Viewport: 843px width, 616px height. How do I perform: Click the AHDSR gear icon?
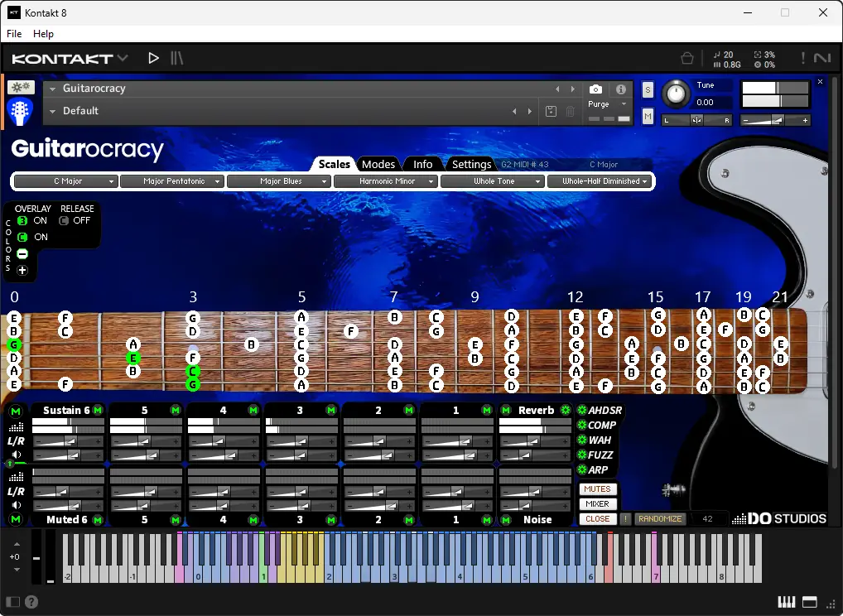click(581, 410)
